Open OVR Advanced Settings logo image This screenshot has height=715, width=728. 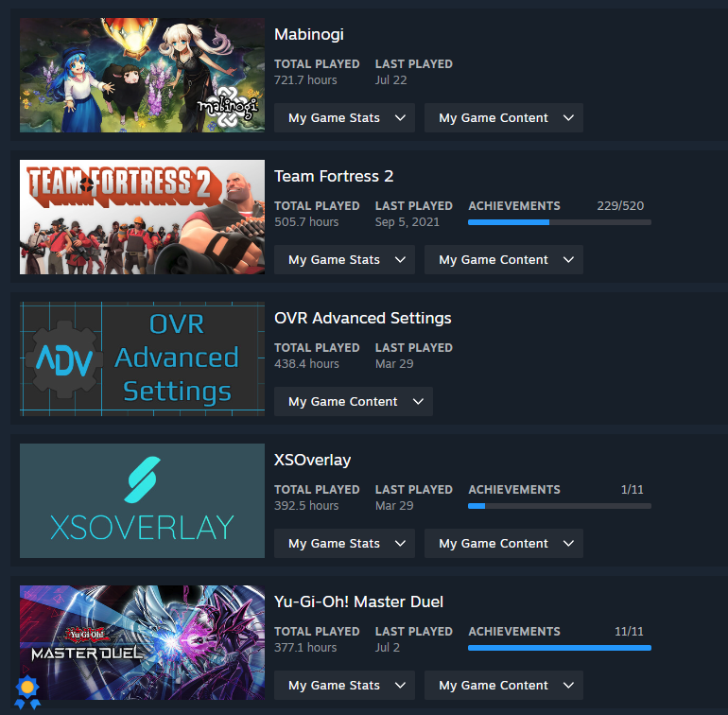click(142, 358)
